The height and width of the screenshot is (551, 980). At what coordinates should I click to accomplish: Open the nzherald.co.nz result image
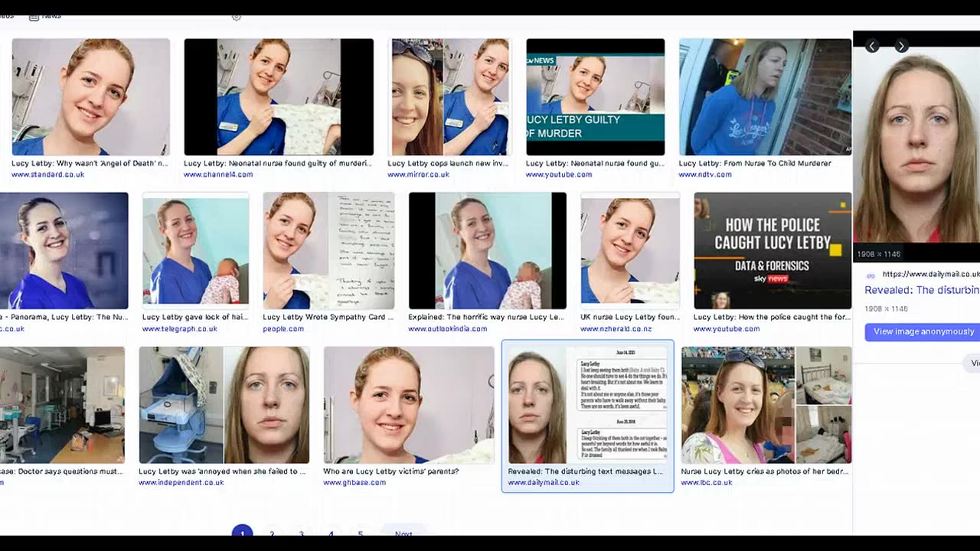pyautogui.click(x=630, y=250)
